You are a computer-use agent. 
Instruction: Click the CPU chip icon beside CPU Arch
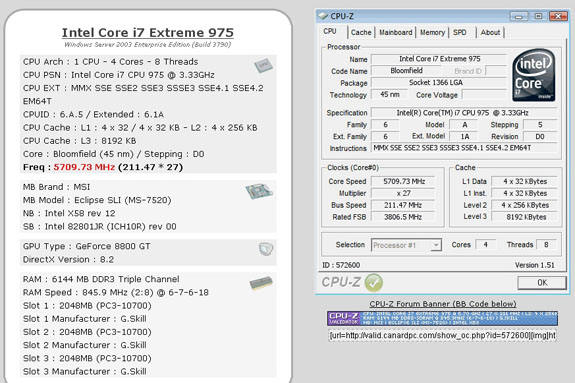pos(263,65)
